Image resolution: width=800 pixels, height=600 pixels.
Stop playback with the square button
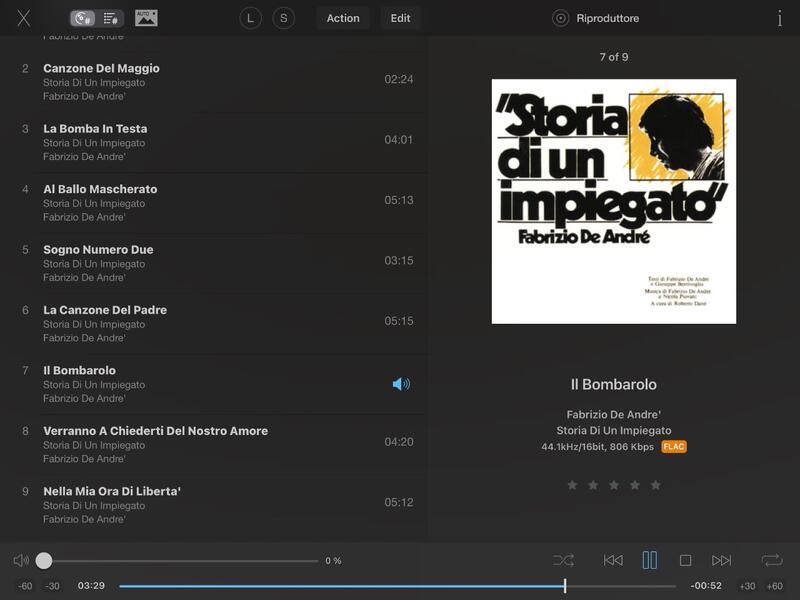coord(686,561)
